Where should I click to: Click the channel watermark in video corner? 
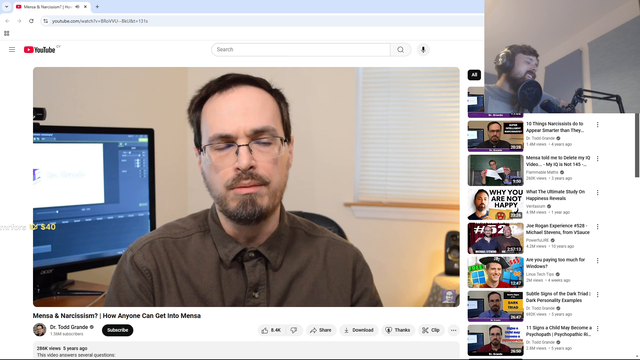pyautogui.click(x=449, y=296)
